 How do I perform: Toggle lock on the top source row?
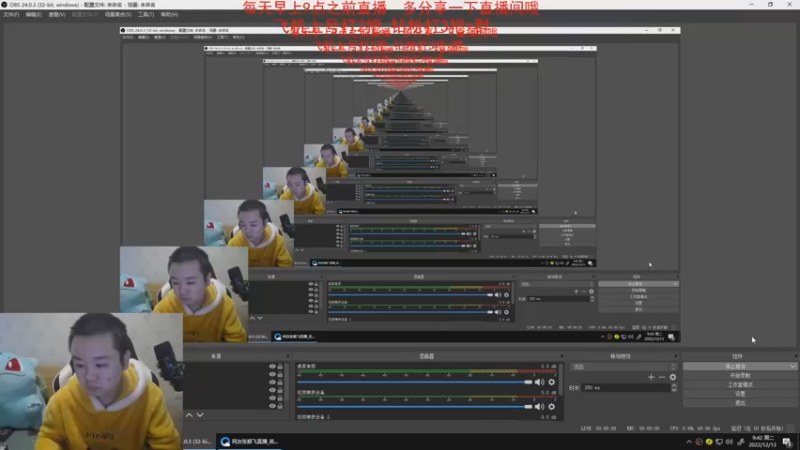(x=280, y=366)
